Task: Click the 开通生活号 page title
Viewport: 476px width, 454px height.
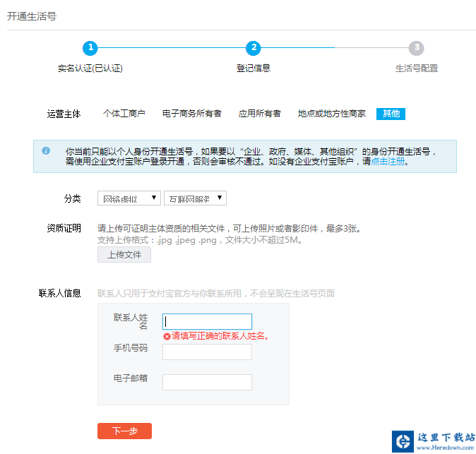Action: (x=32, y=16)
